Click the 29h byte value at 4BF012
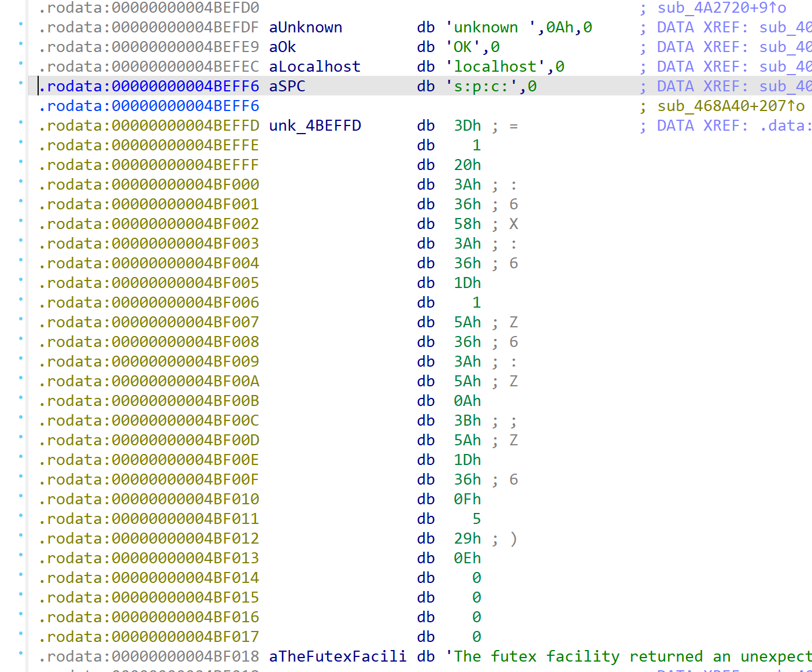The image size is (812, 672). pyautogui.click(x=467, y=538)
